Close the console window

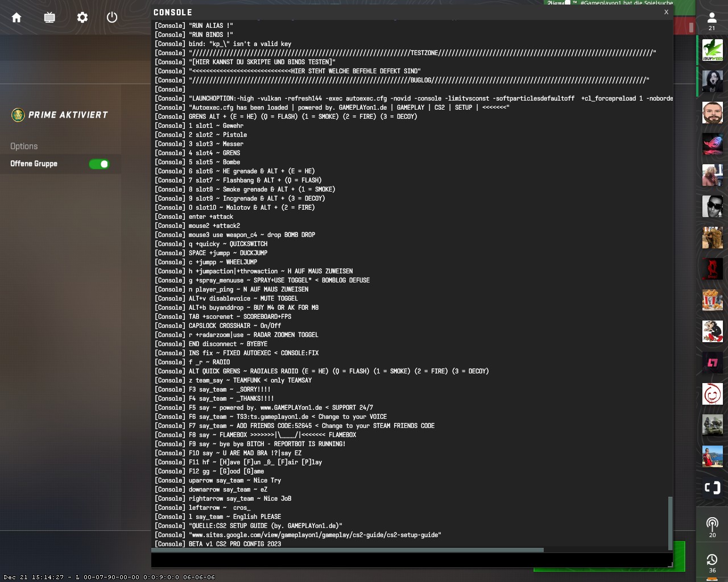(x=666, y=12)
